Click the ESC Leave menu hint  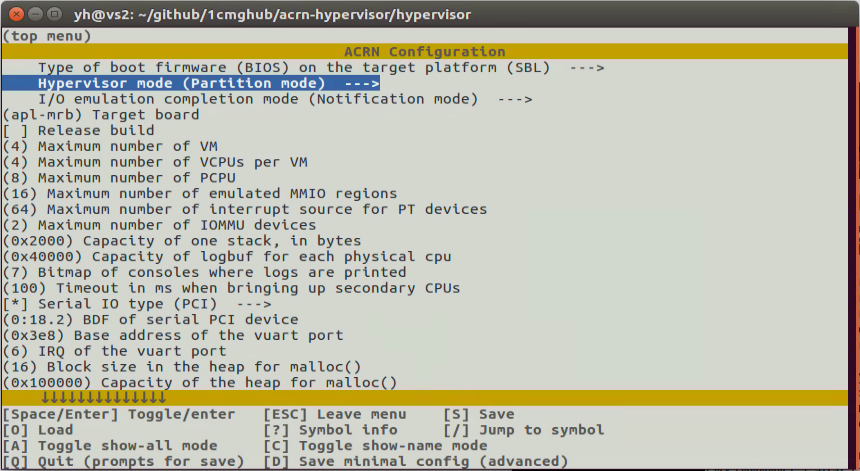tap(335, 415)
